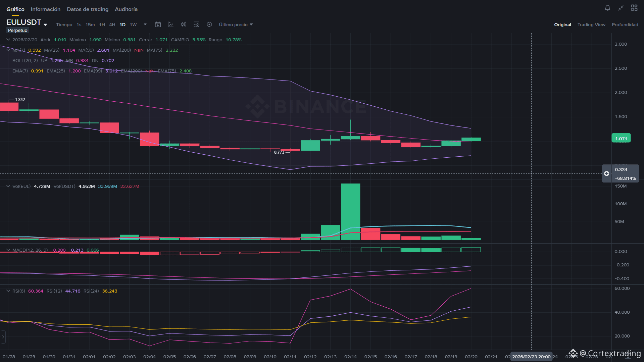Click the current price tag 1.071
Viewport: 644px width, 362px height.
621,138
